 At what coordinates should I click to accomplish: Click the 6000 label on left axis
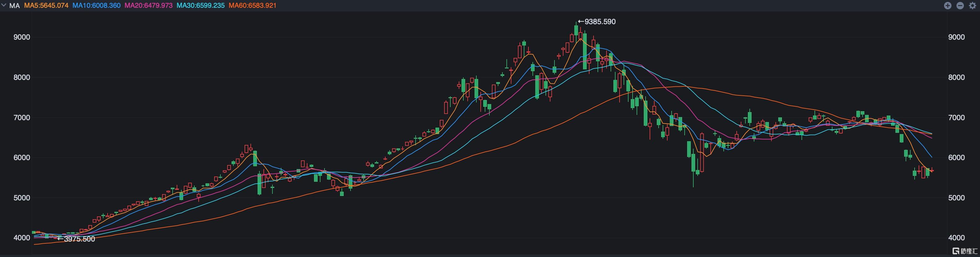click(22, 157)
